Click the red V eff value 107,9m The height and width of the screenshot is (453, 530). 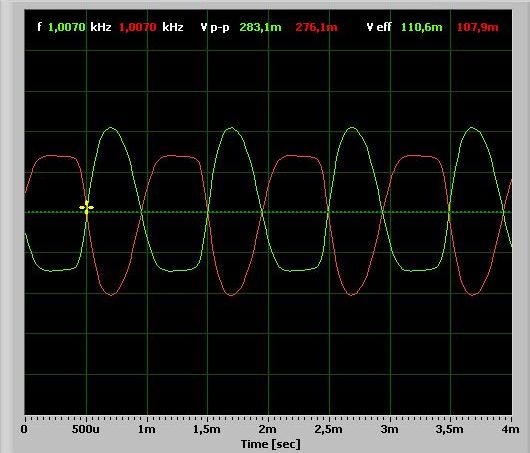point(478,27)
